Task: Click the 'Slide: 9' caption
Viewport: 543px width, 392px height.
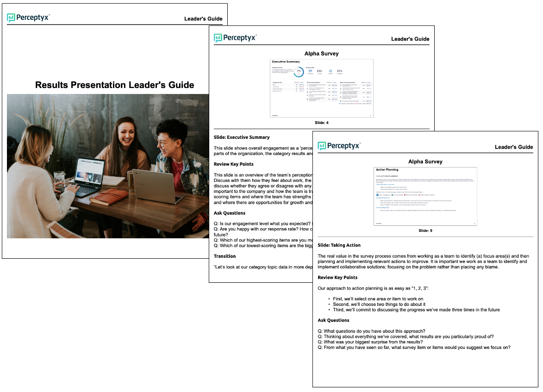Action: (x=425, y=230)
